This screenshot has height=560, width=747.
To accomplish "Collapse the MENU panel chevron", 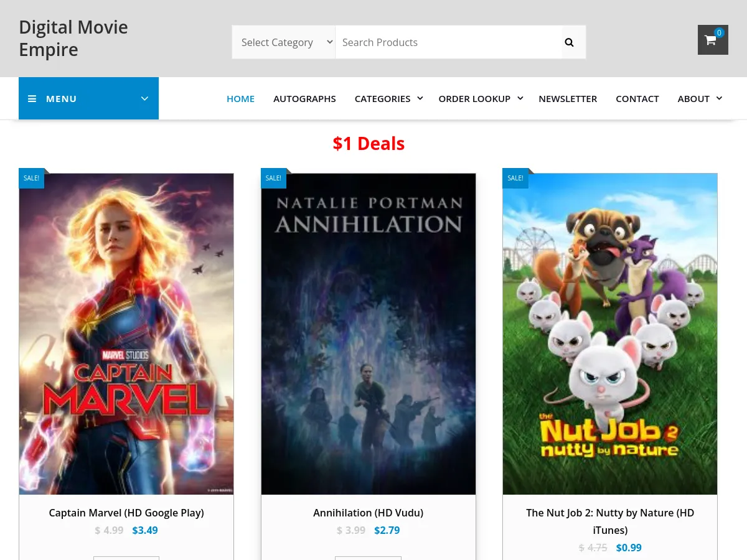I will 144,98.
